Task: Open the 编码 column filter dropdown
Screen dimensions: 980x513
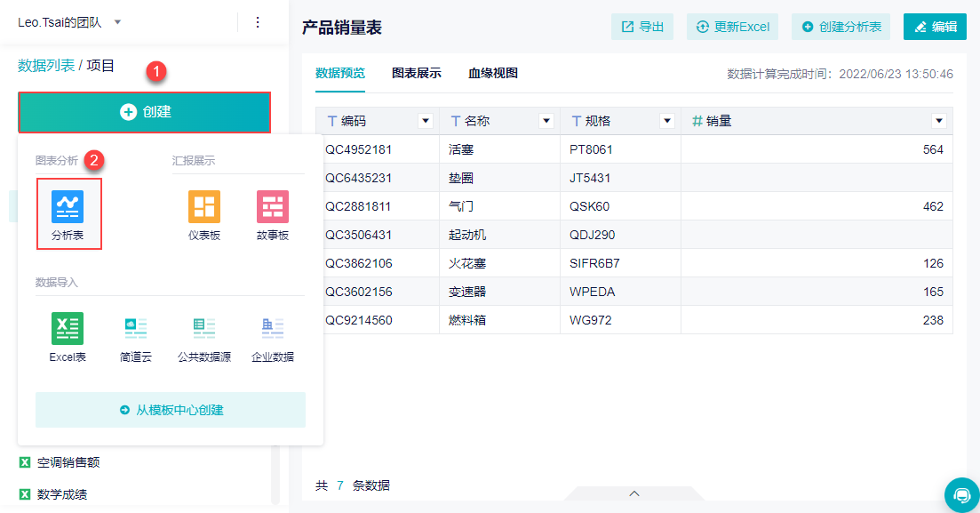Action: click(426, 122)
